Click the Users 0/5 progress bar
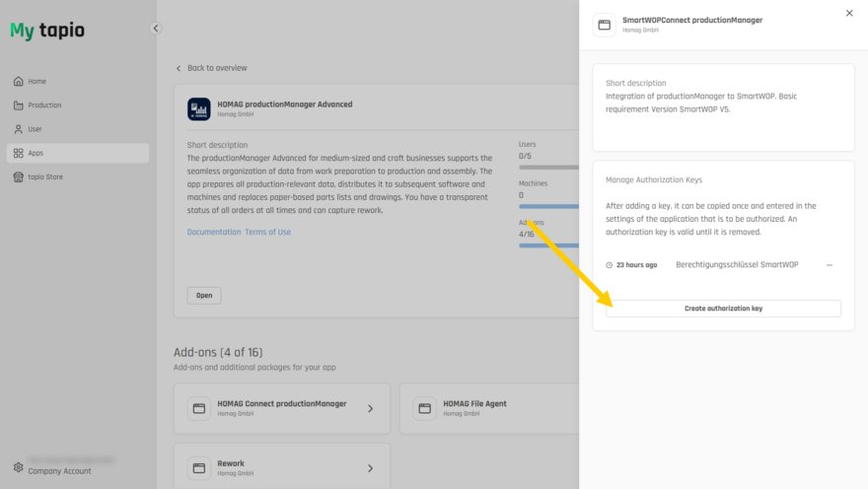The height and width of the screenshot is (489, 868). point(548,167)
